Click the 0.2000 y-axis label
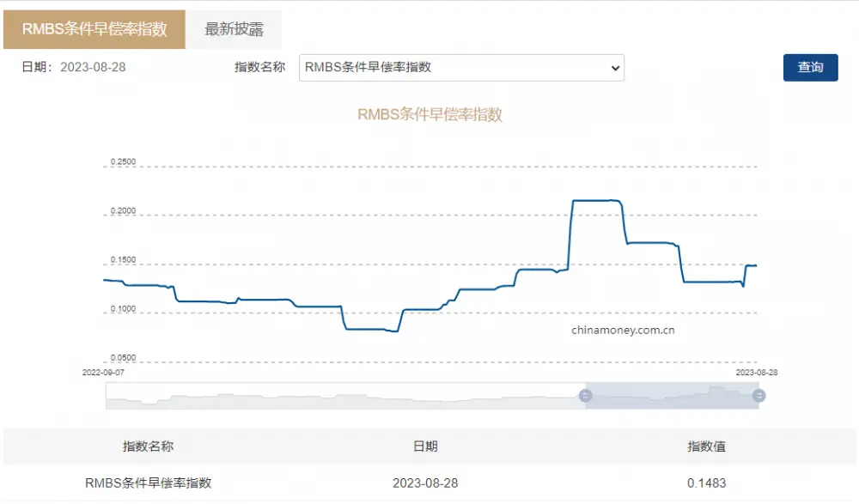This screenshot has height=504, width=859. 123,211
